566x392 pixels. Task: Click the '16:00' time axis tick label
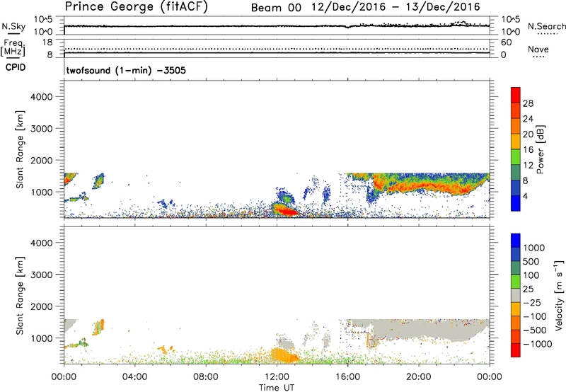coord(347,377)
